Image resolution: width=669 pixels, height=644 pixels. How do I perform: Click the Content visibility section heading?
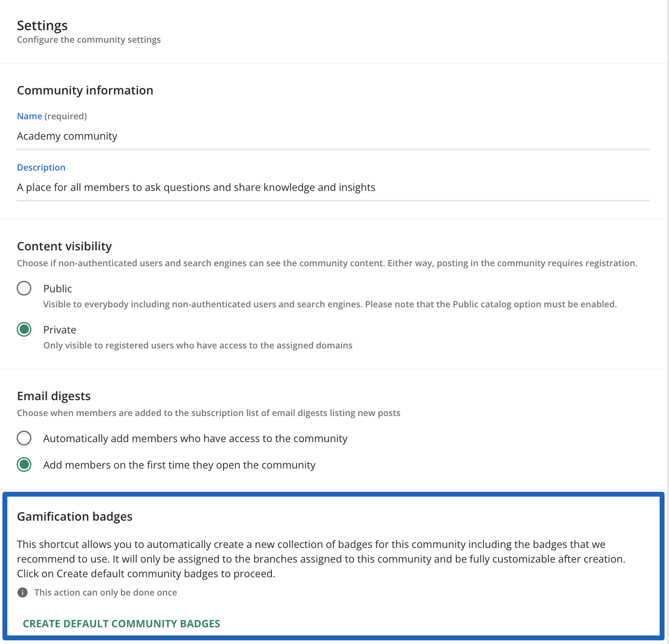click(64, 246)
